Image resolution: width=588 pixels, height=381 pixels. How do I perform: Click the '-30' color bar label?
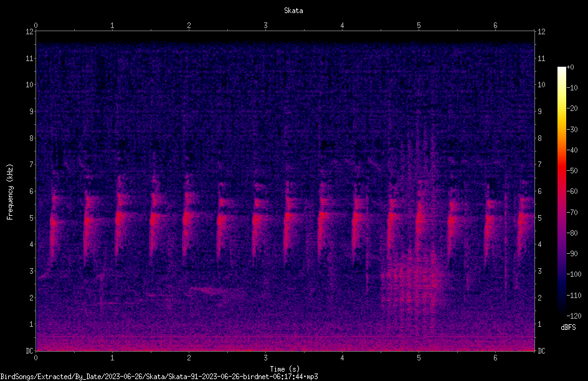[572, 130]
